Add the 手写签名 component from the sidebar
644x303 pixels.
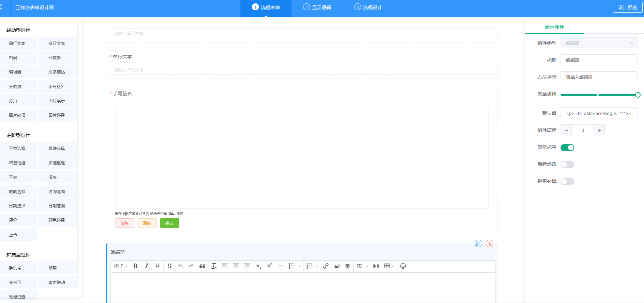click(x=58, y=87)
